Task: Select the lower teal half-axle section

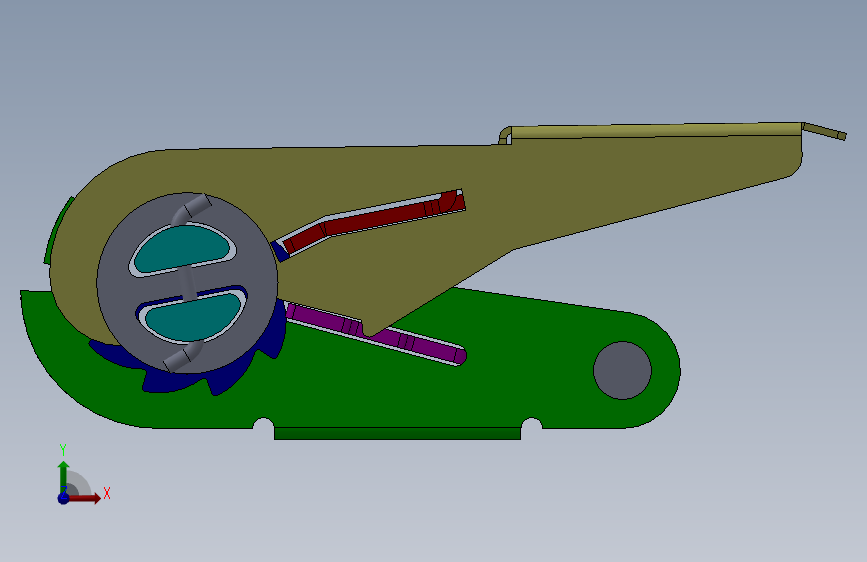Action: [x=192, y=318]
